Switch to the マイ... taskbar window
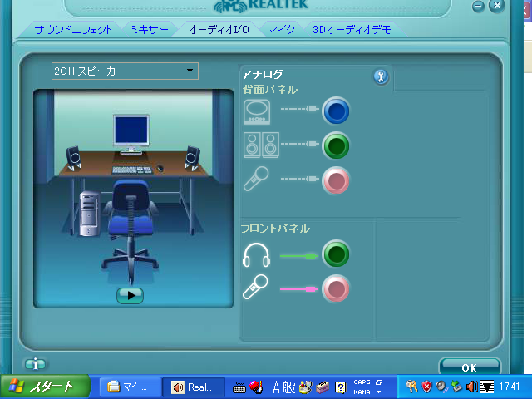This screenshot has width=532, height=399. pos(131,387)
